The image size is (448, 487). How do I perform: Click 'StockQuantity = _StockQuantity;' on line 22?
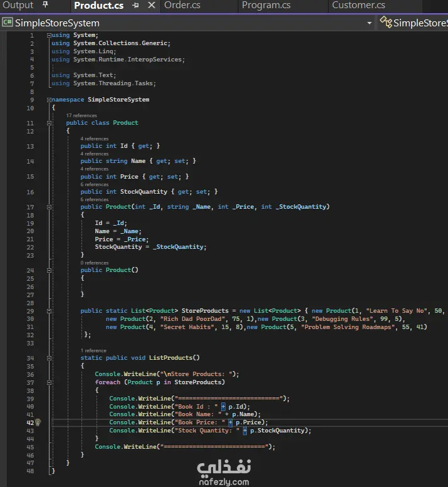tap(150, 247)
